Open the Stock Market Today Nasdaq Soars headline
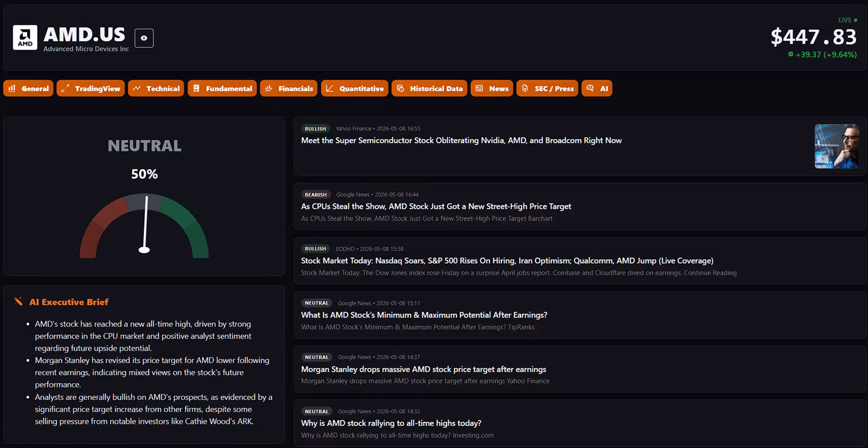 (x=508, y=260)
